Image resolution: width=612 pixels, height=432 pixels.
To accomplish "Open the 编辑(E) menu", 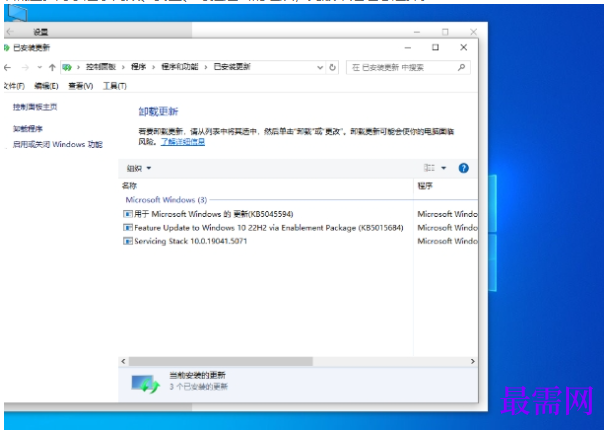I will pyautogui.click(x=46, y=86).
